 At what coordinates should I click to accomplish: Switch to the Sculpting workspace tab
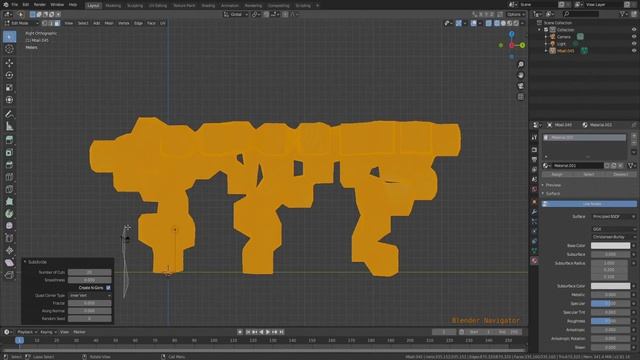135,6
